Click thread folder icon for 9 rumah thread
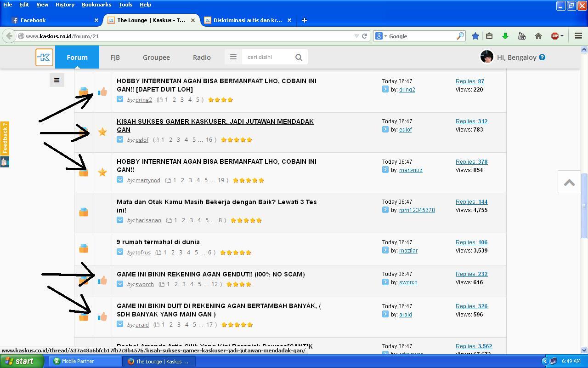The image size is (588, 368). [x=84, y=248]
